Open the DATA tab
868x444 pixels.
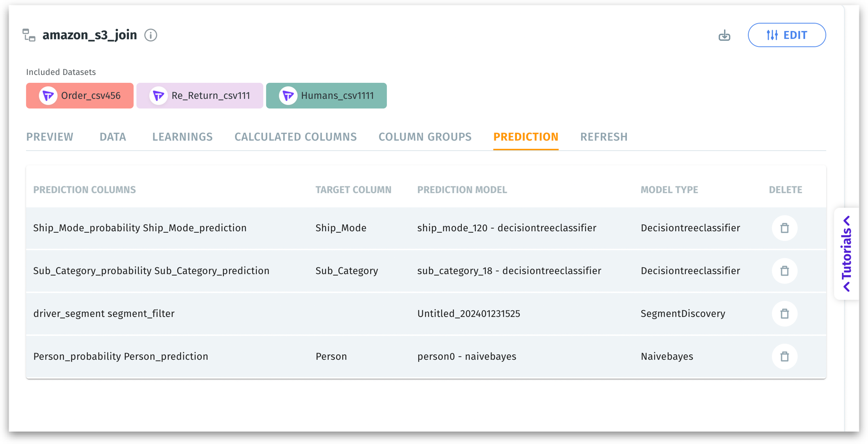point(113,137)
